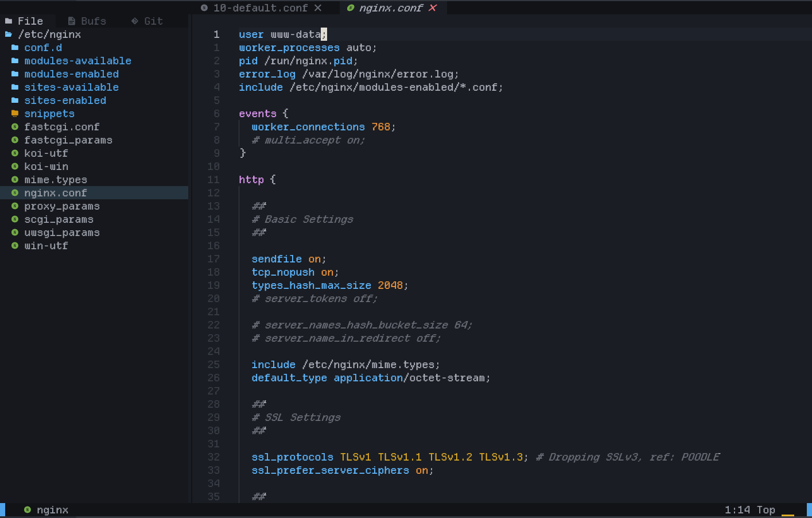812x518 pixels.
Task: Click the worker_connections value 768
Action: pos(380,127)
